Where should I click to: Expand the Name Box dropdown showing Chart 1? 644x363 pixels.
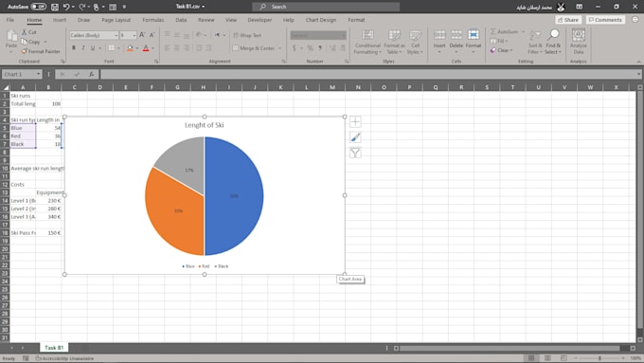pyautogui.click(x=38, y=75)
